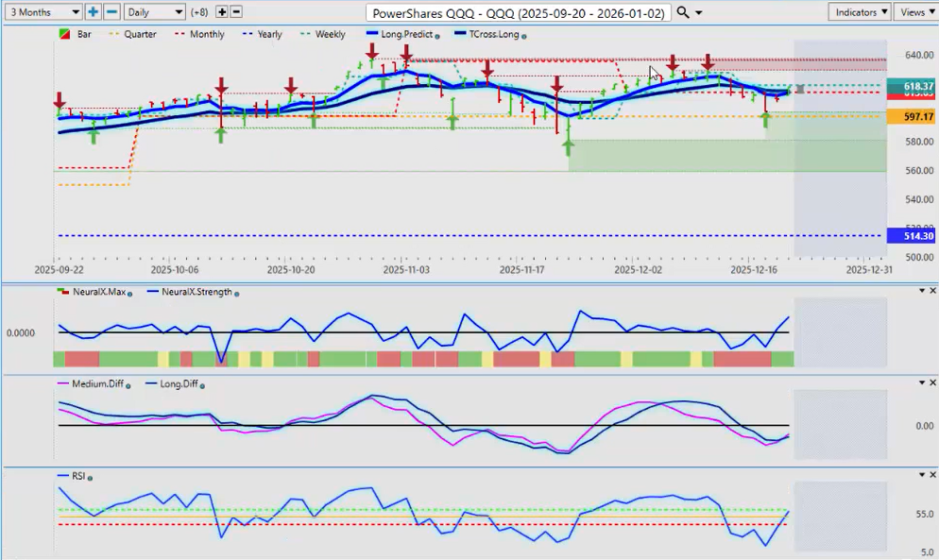Viewport: 939px width, 560px height.
Task: Close the RSI indicator panel
Action: (x=932, y=474)
